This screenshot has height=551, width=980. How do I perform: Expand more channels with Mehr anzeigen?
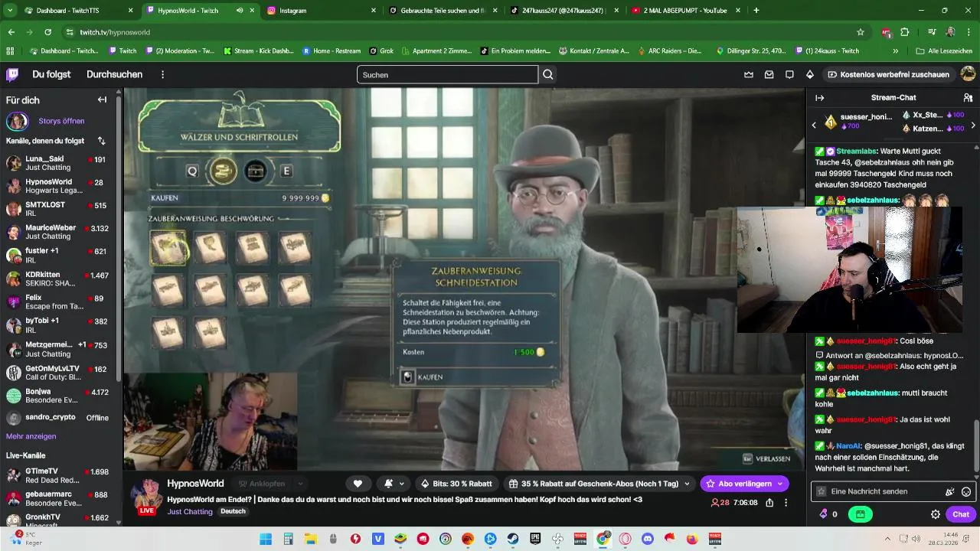coord(31,436)
